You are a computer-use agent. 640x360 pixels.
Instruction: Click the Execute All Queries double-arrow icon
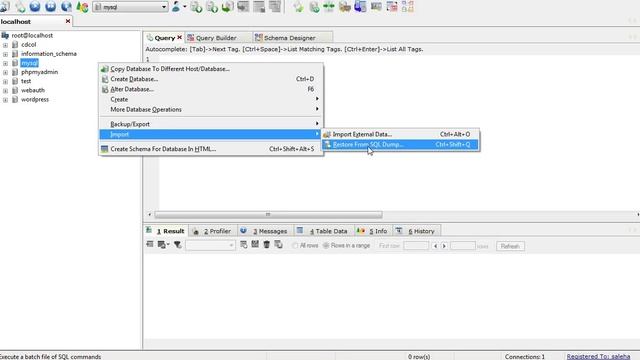[51, 7]
